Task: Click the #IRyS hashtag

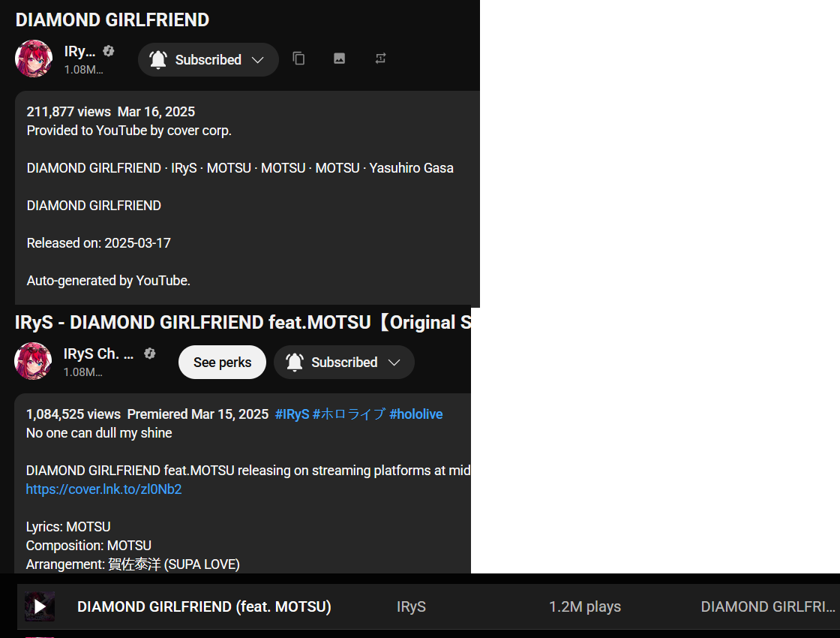Action: click(292, 414)
